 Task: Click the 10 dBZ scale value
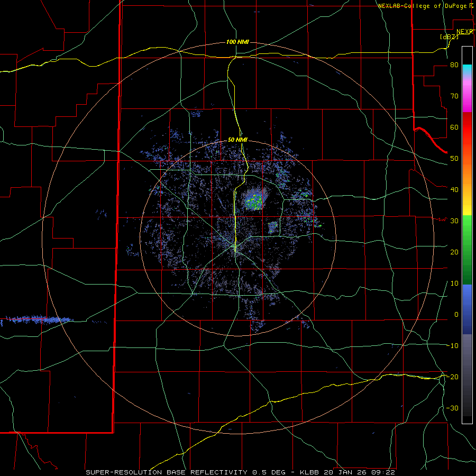[x=454, y=283]
